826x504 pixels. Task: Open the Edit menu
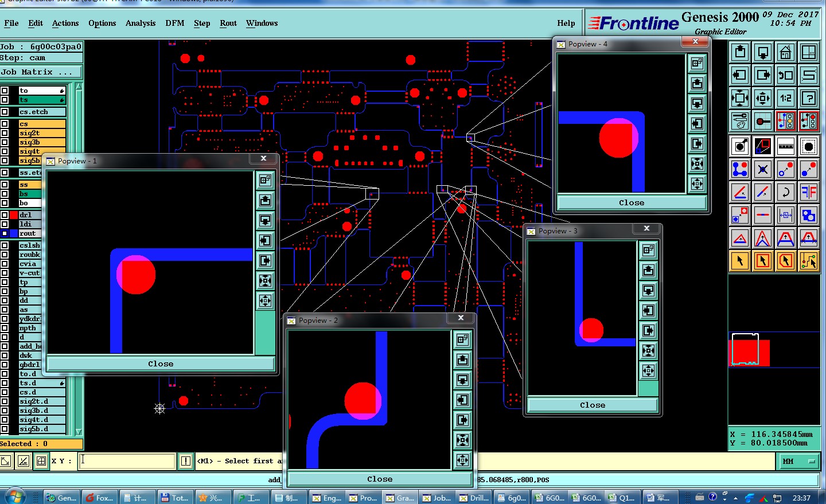pos(36,24)
